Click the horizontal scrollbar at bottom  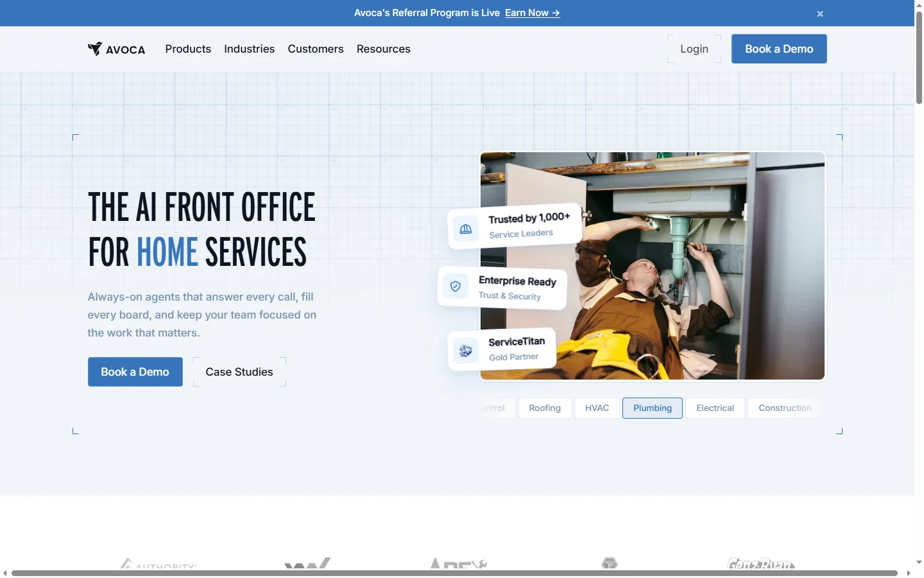pos(454,573)
